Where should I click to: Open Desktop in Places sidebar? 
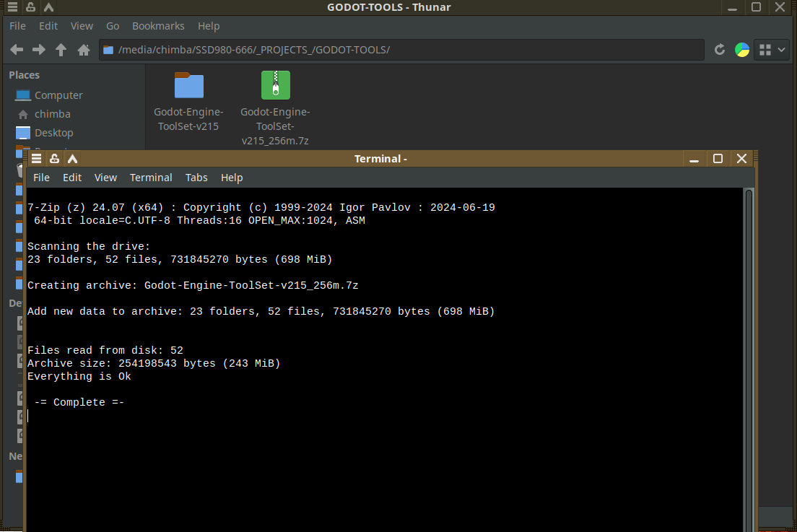click(44, 133)
